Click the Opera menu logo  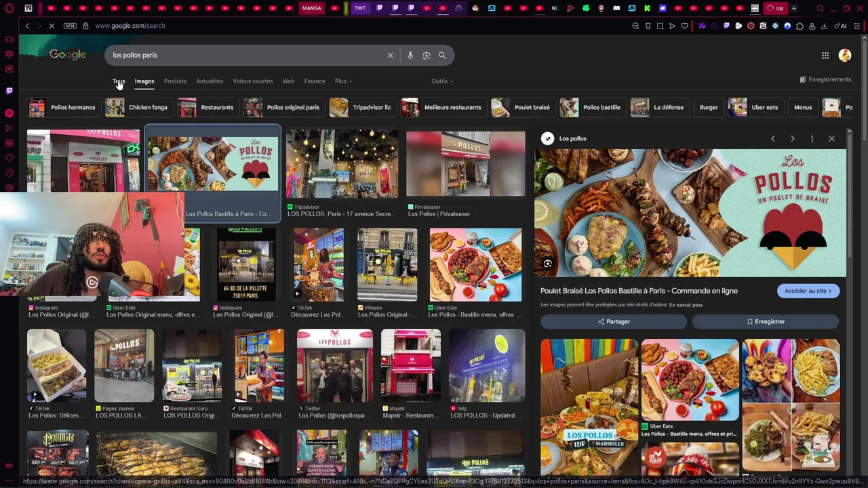[8, 8]
